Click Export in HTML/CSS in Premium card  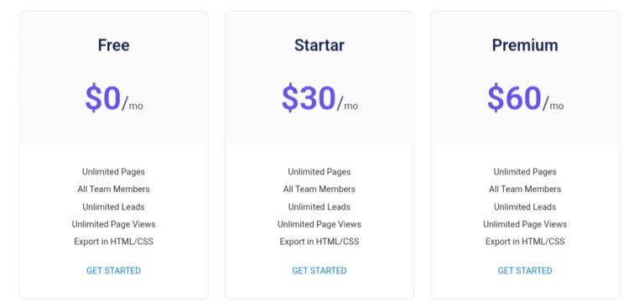coord(525,242)
